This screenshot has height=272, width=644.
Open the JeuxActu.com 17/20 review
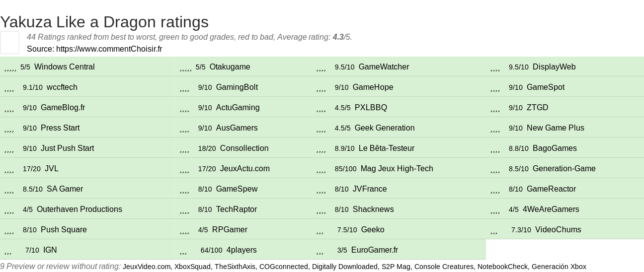pos(245,169)
